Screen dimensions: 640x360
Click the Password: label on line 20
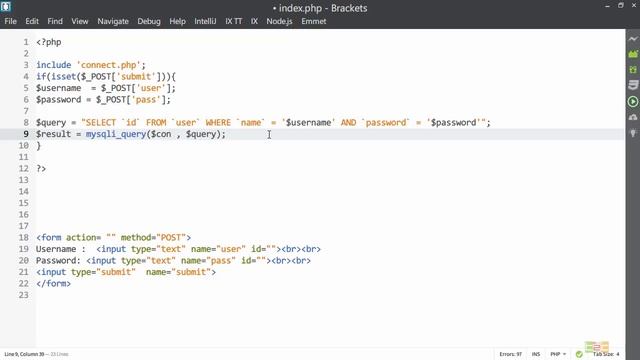pos(58,260)
